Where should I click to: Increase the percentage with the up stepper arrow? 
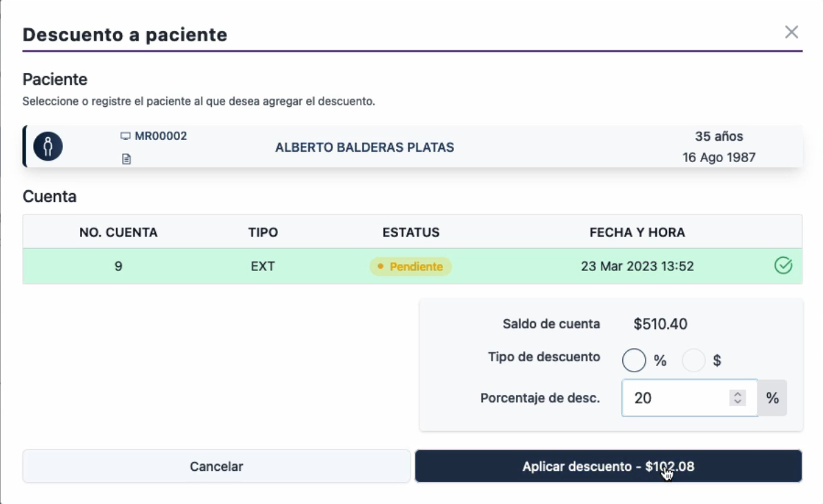pos(738,394)
